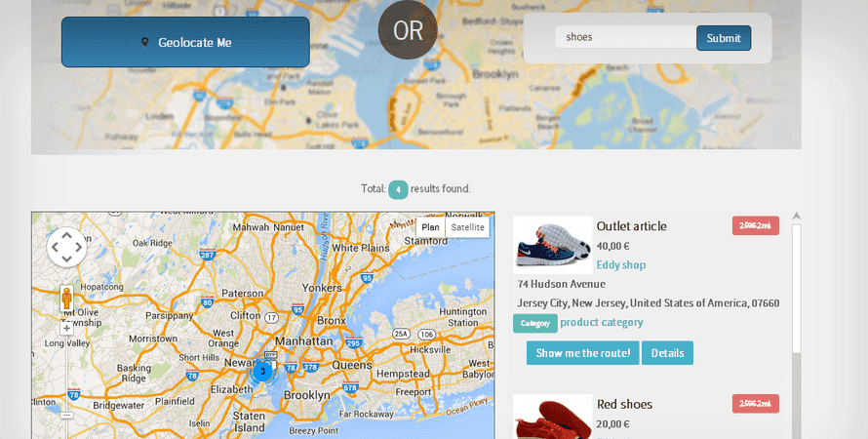
Task: Click the green Category tag label
Action: point(534,323)
